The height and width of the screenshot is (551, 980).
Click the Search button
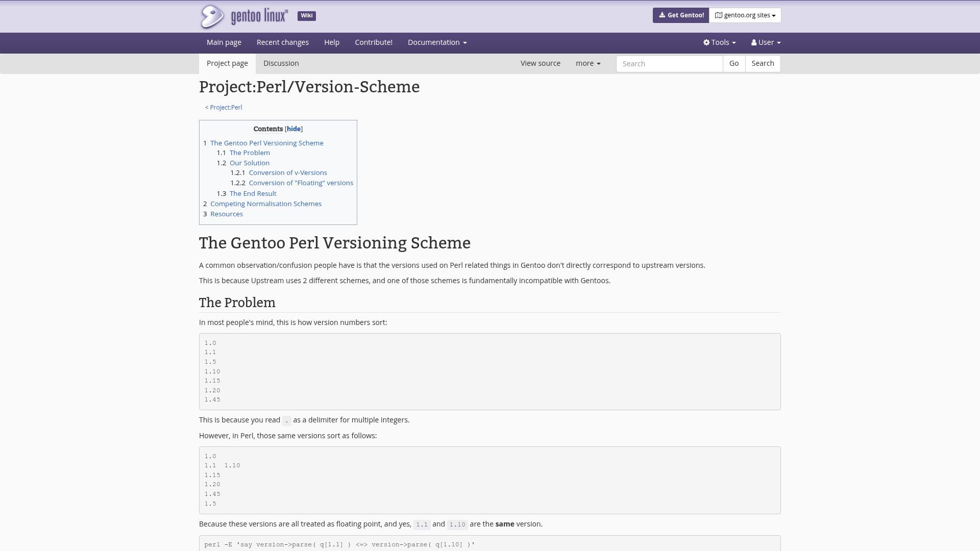[763, 64]
